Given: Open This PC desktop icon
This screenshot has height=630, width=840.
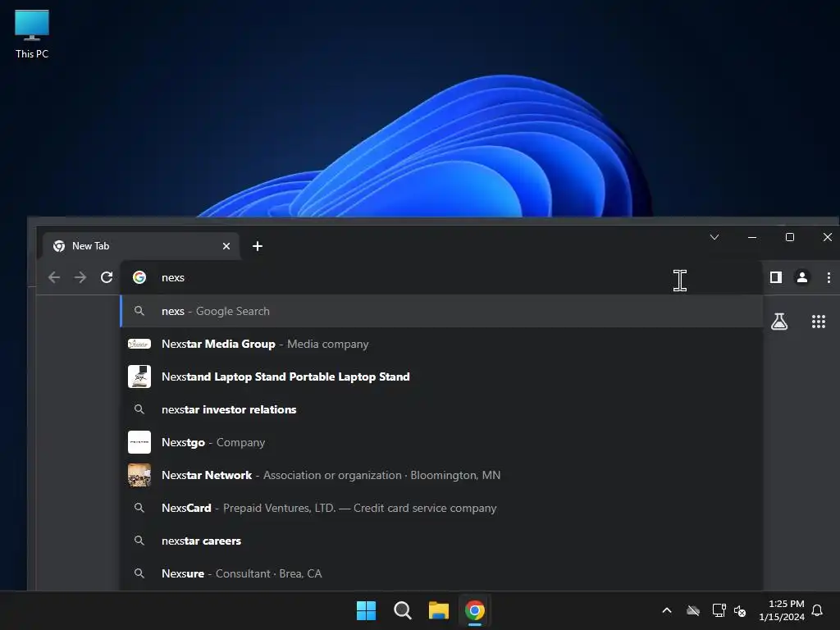Looking at the screenshot, I should (32, 33).
